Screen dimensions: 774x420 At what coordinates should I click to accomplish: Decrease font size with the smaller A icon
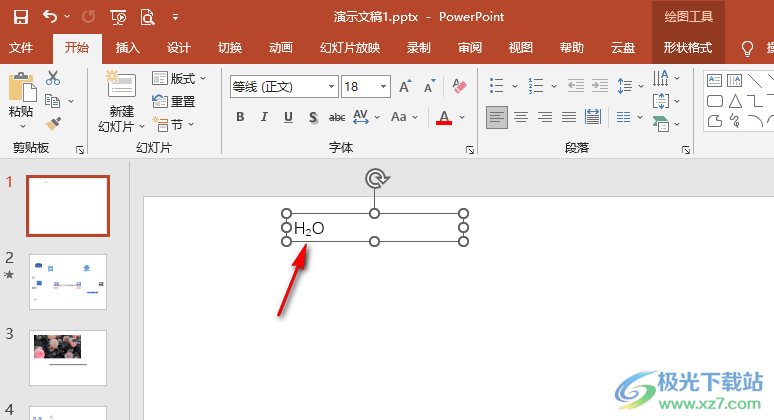(x=429, y=87)
